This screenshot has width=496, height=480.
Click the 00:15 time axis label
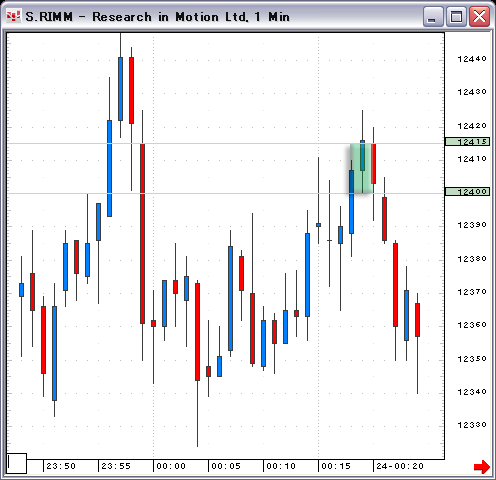coord(336,466)
